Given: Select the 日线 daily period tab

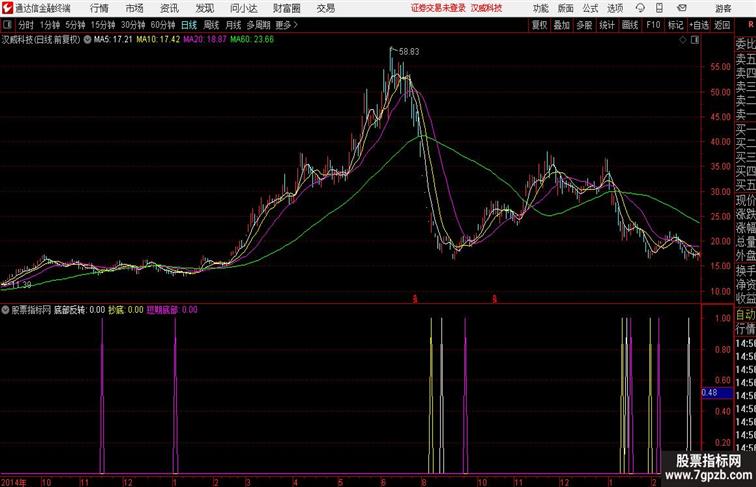Looking at the screenshot, I should coord(189,25).
